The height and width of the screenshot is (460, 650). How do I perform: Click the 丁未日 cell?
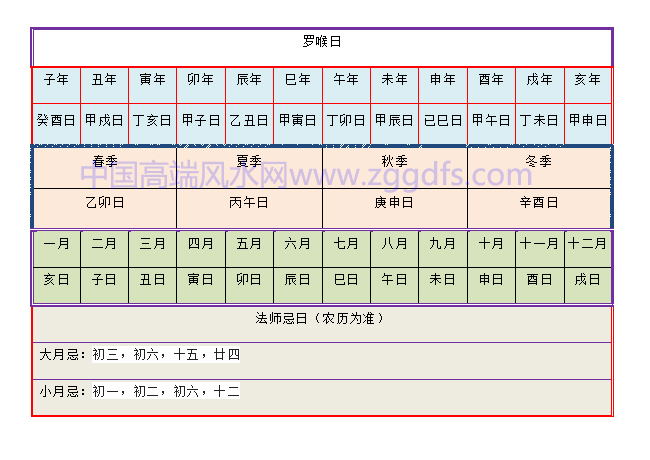click(540, 124)
